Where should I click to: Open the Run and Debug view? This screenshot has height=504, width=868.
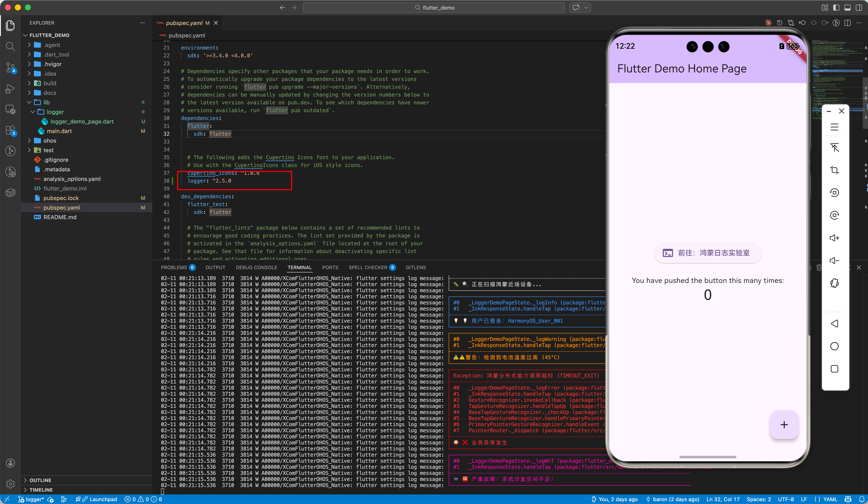point(10,89)
